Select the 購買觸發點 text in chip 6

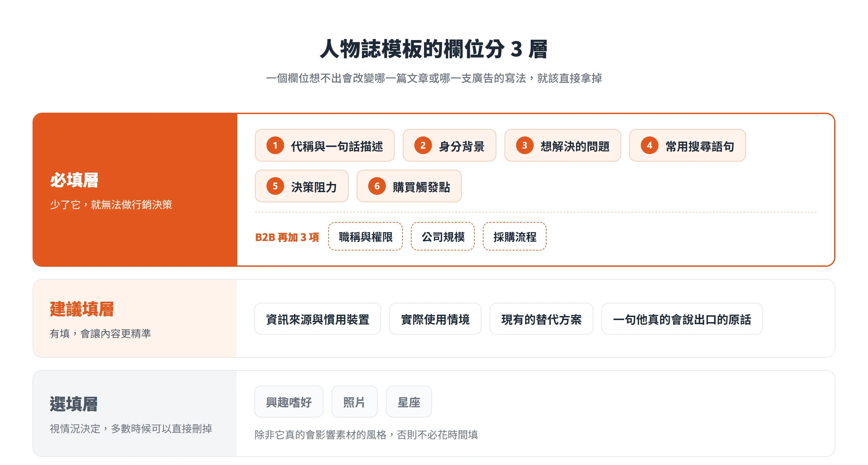[x=421, y=187]
